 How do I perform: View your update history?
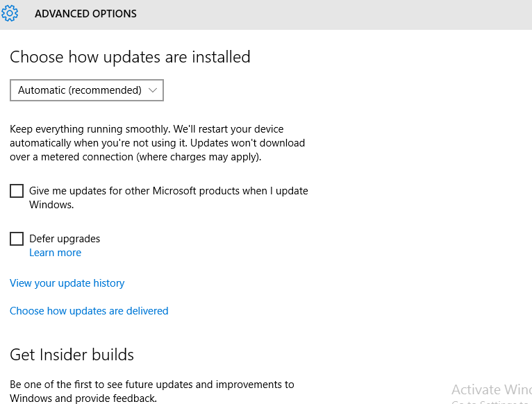click(x=67, y=283)
